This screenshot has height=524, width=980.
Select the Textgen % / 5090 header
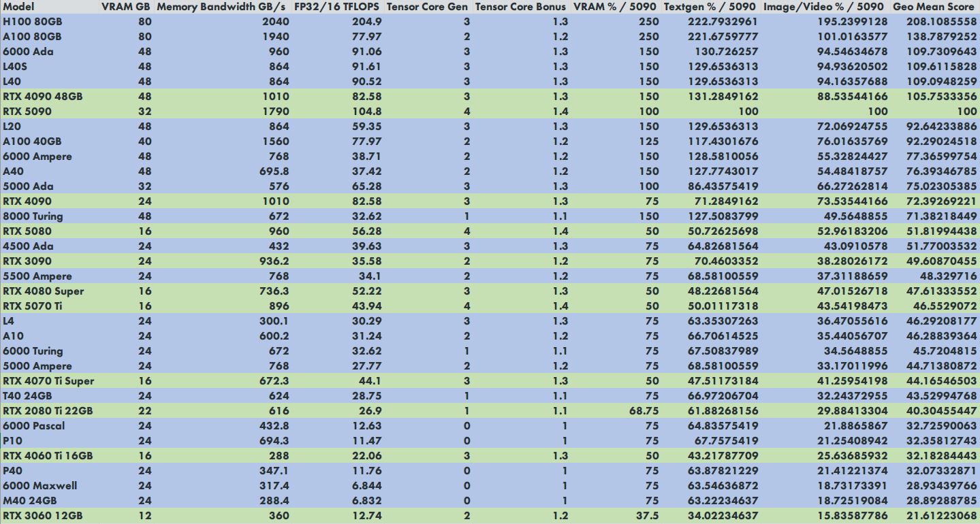click(710, 7)
